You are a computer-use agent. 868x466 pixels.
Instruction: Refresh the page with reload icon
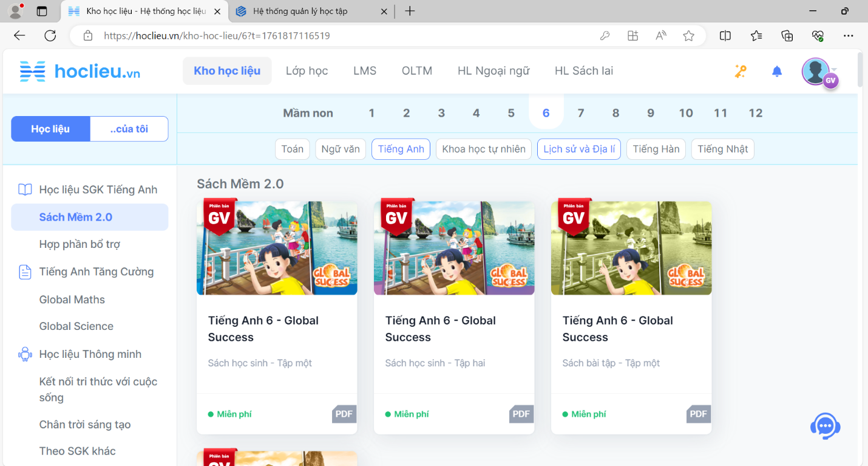(50, 36)
